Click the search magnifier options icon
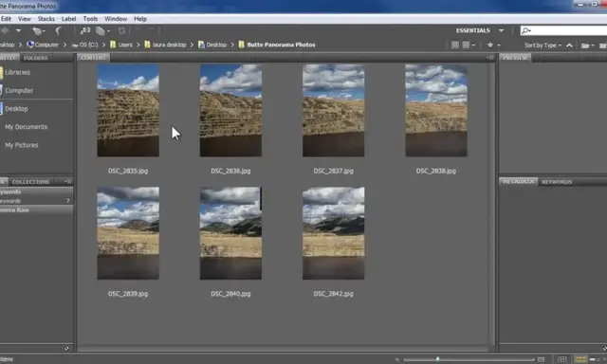The width and height of the screenshot is (607, 364). tap(525, 30)
